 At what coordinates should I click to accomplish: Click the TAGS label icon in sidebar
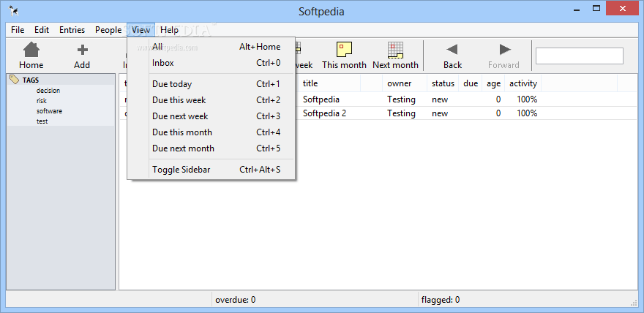15,80
